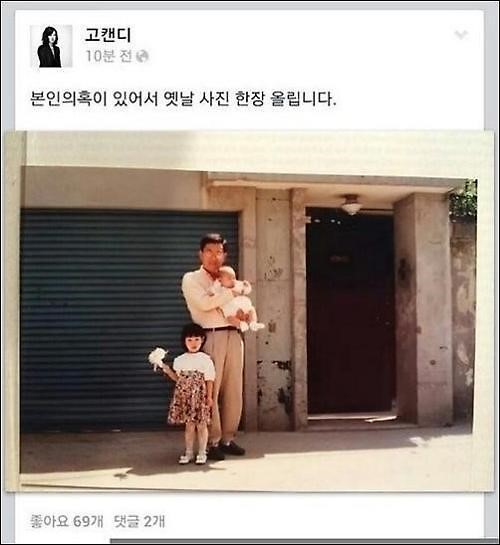Click the concrete pillar beside the doorway
The image size is (500, 545).
(423, 309)
